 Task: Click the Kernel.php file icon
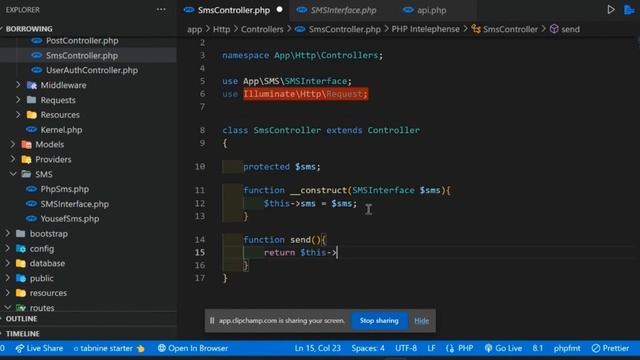tap(31, 130)
